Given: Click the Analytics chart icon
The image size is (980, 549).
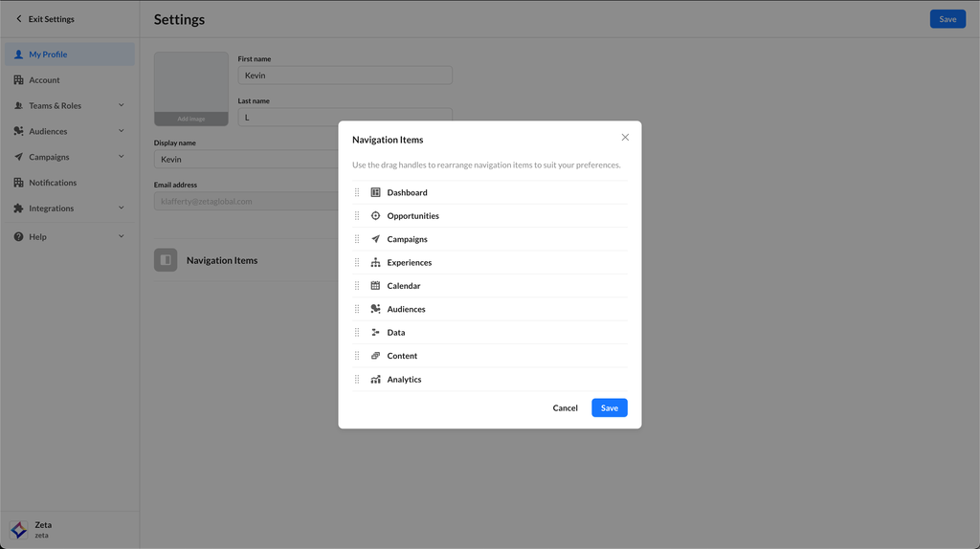Looking at the screenshot, I should [376, 380].
